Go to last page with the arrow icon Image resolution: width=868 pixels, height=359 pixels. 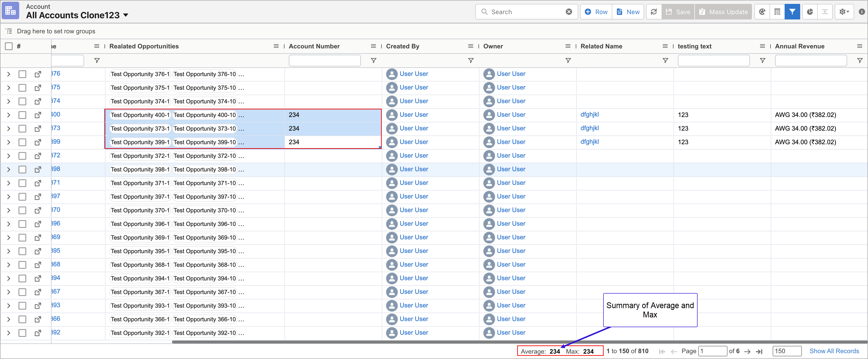[759, 352]
